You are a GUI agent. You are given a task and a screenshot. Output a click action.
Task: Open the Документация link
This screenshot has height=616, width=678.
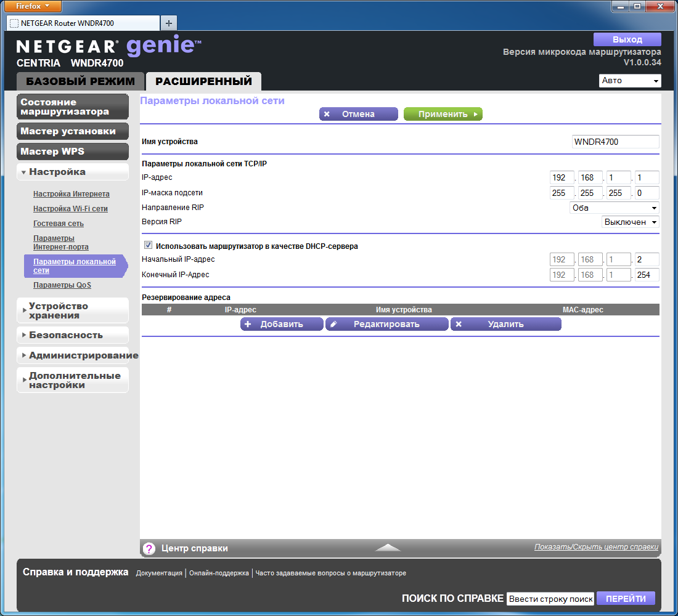(x=159, y=573)
